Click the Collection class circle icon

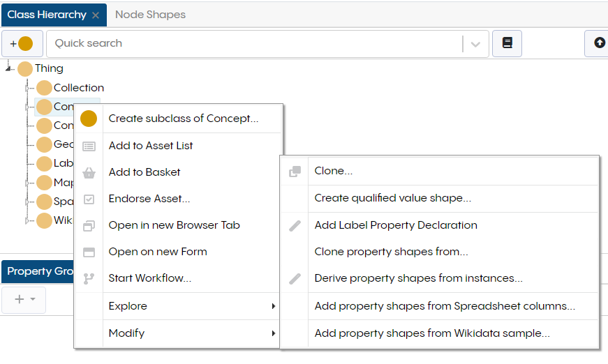coord(44,88)
